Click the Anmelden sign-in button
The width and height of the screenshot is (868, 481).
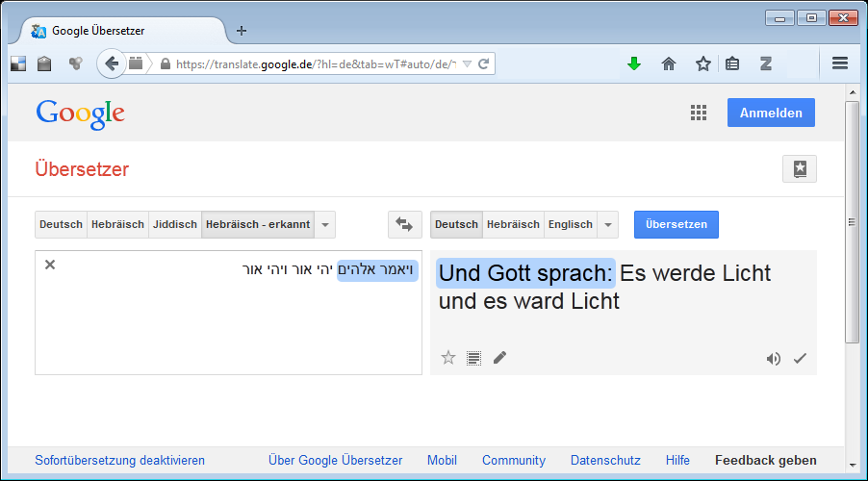771,113
